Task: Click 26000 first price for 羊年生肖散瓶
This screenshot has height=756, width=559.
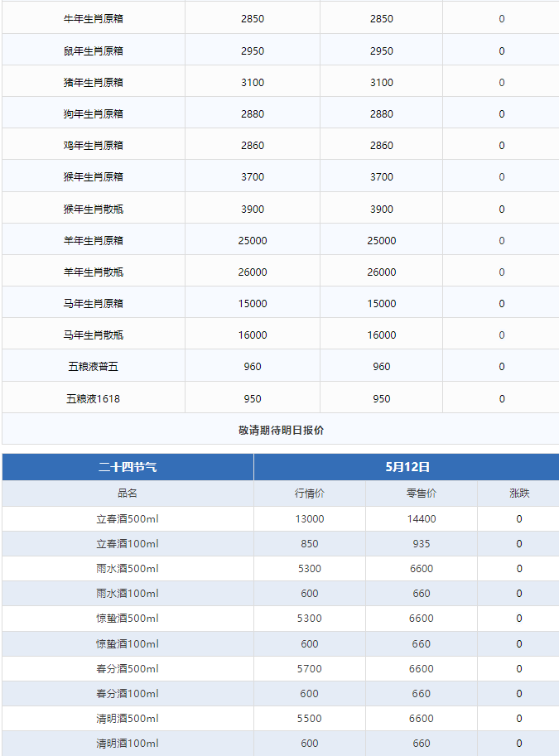Action: 253,272
